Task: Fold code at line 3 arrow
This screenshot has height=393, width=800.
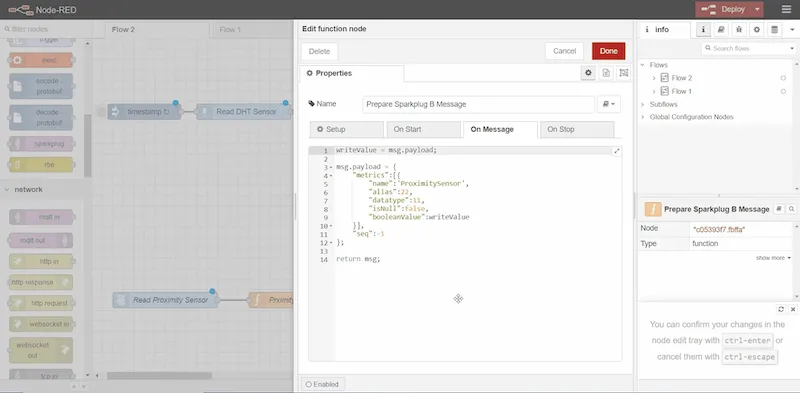Action: coord(331,167)
